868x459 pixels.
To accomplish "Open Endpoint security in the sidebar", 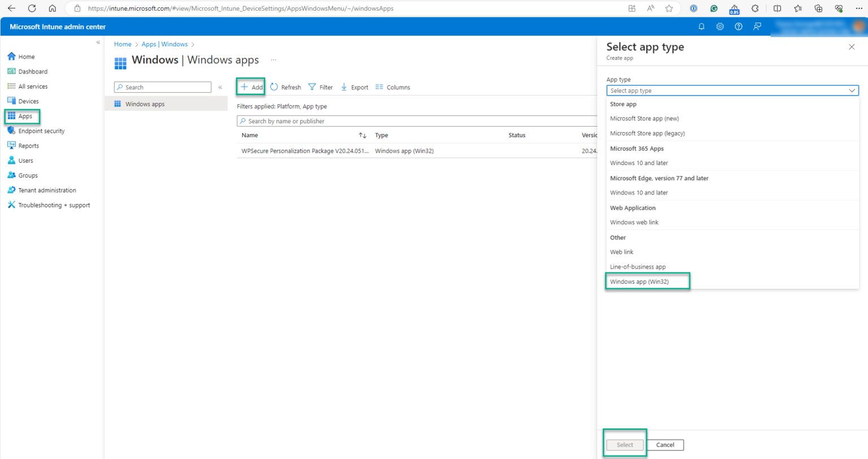I will [x=41, y=131].
